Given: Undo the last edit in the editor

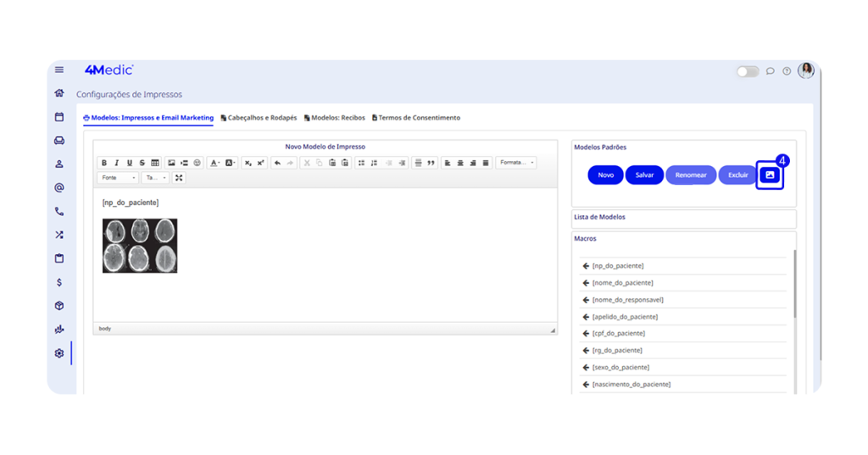Looking at the screenshot, I should (x=277, y=163).
